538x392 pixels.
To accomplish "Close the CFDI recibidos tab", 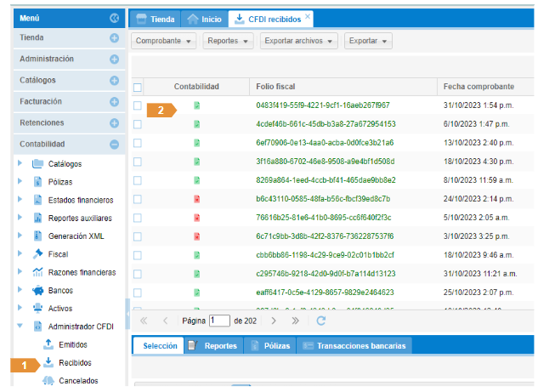I will click(x=308, y=17).
